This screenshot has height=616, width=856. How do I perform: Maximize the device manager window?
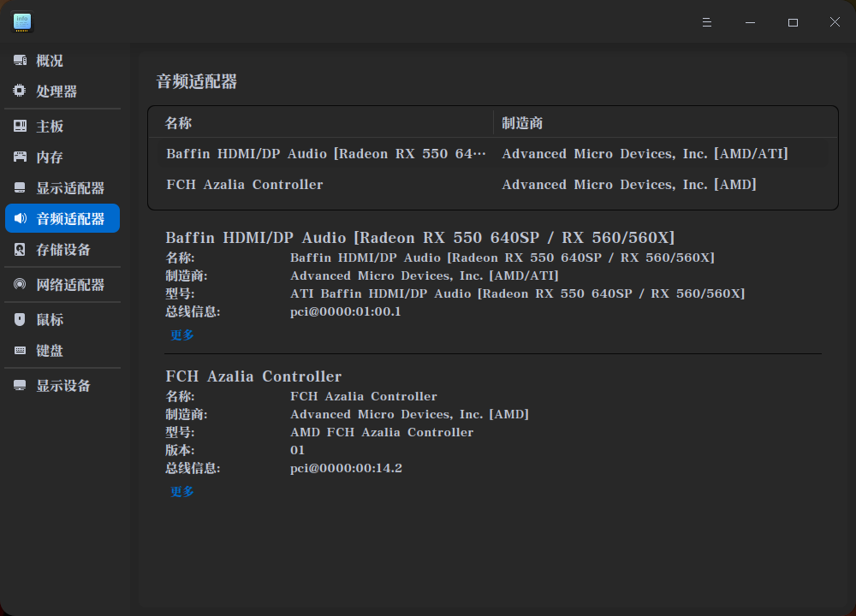(793, 22)
